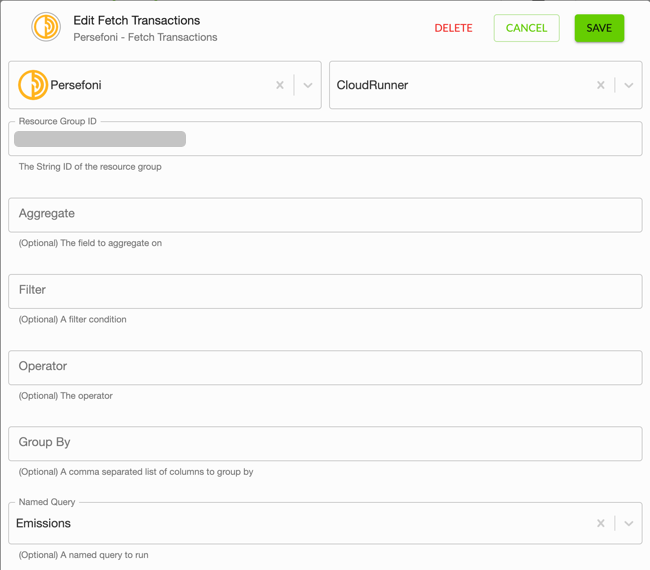Viewport: 650px width, 570px height.
Task: Expand the Named Query dropdown arrow
Action: pyautogui.click(x=628, y=523)
